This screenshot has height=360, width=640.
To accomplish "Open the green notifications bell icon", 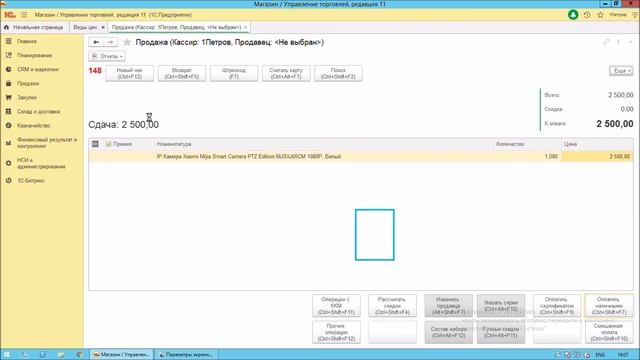I will click(573, 15).
